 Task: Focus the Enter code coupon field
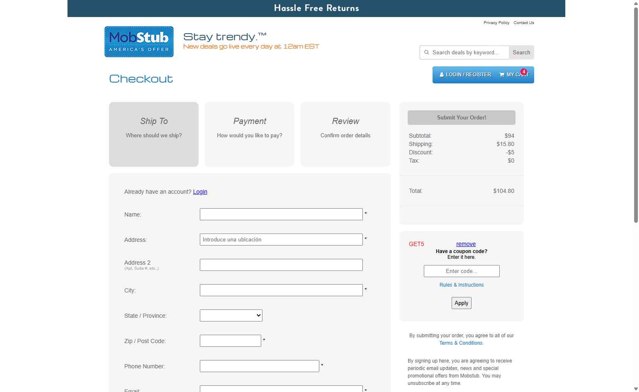(461, 271)
